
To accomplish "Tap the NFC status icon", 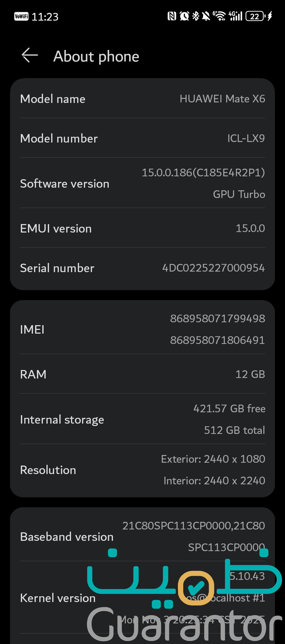I will [x=172, y=17].
